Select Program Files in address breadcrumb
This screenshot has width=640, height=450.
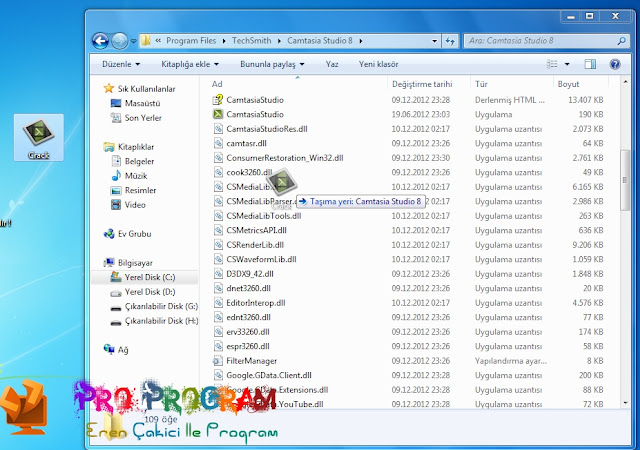(x=191, y=41)
